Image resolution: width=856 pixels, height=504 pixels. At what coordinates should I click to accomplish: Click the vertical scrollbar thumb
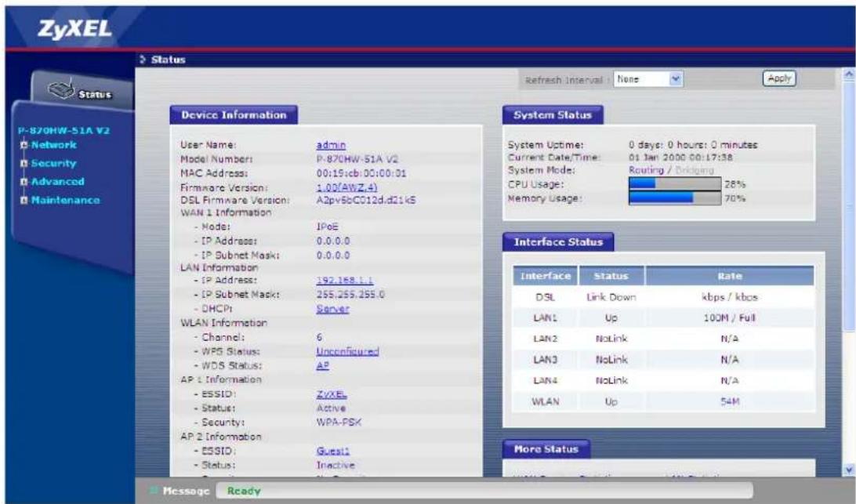point(848,205)
